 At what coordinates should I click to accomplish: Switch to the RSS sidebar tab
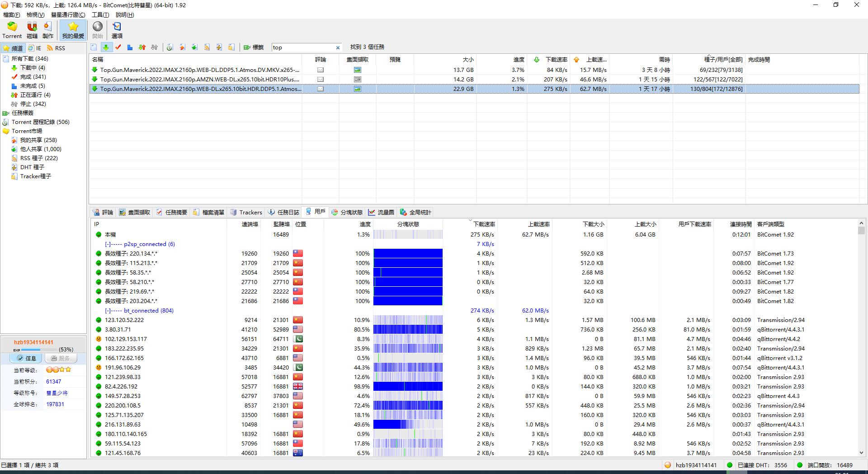click(x=56, y=48)
